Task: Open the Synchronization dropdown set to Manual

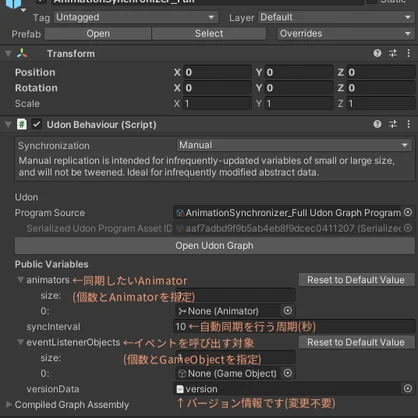Action: (294, 145)
